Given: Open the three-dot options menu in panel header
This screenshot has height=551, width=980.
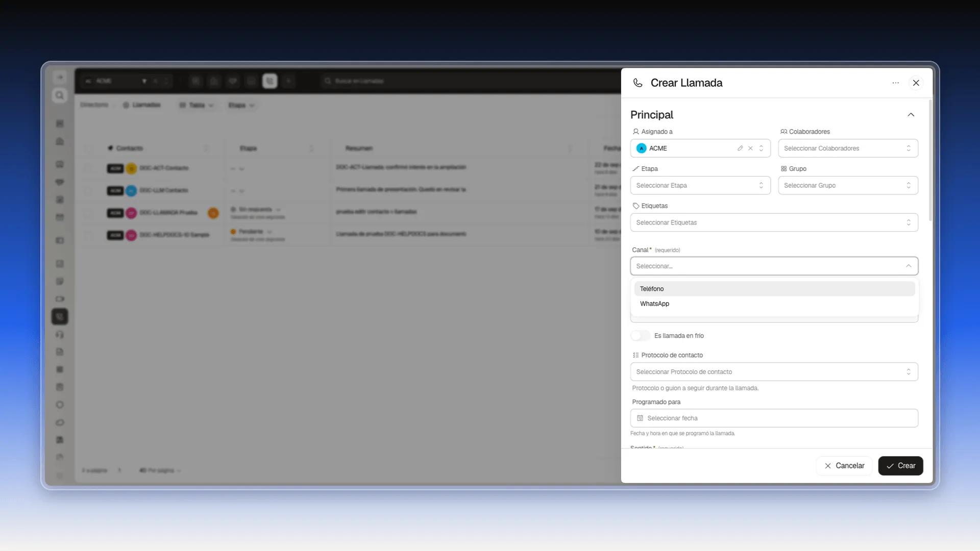Looking at the screenshot, I should 895,83.
